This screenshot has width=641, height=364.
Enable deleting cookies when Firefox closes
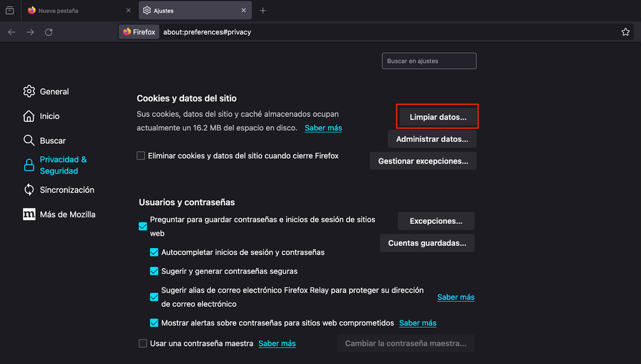click(x=141, y=155)
